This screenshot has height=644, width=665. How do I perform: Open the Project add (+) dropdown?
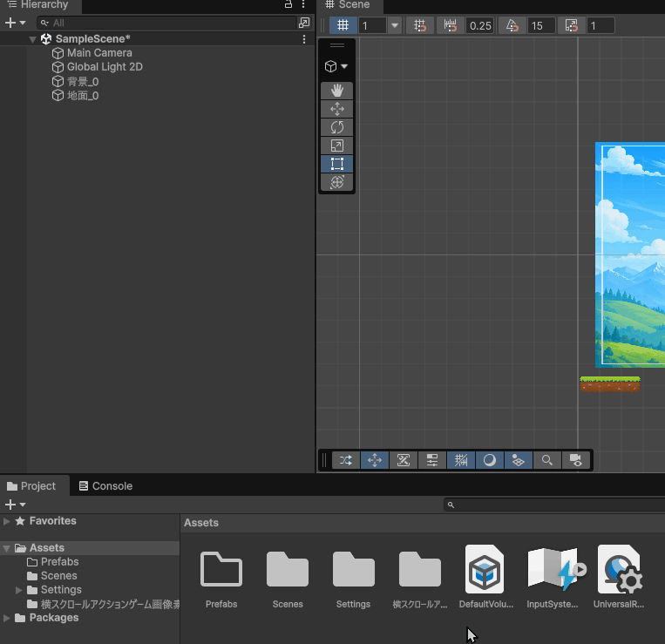click(x=16, y=505)
